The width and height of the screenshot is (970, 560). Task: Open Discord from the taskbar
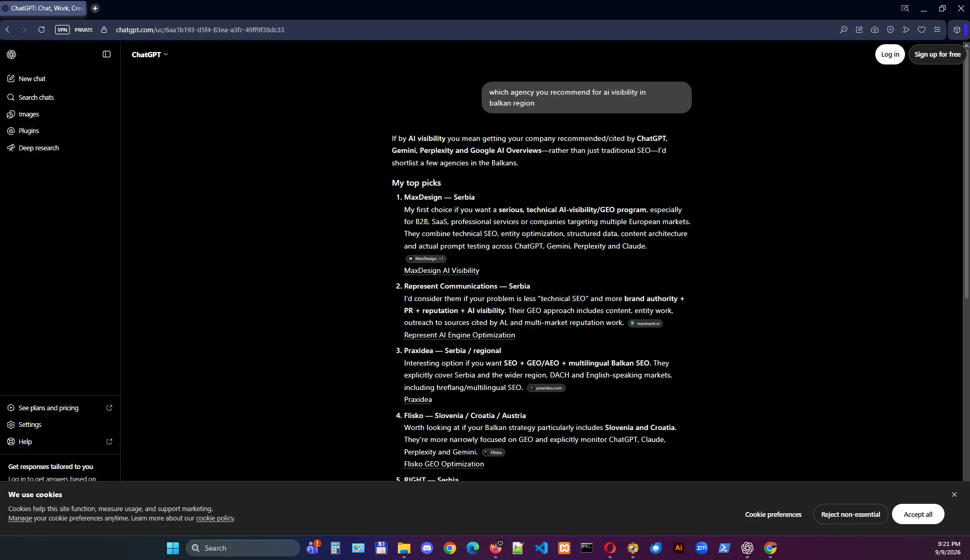click(427, 548)
